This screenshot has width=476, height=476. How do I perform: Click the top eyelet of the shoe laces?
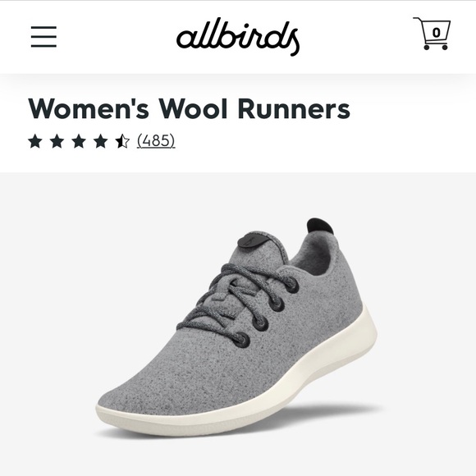(291, 287)
